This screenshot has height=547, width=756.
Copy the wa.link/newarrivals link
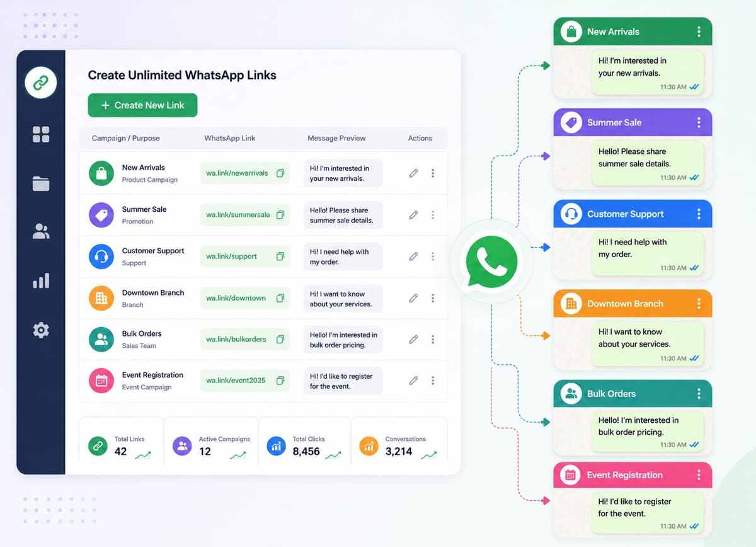point(280,173)
